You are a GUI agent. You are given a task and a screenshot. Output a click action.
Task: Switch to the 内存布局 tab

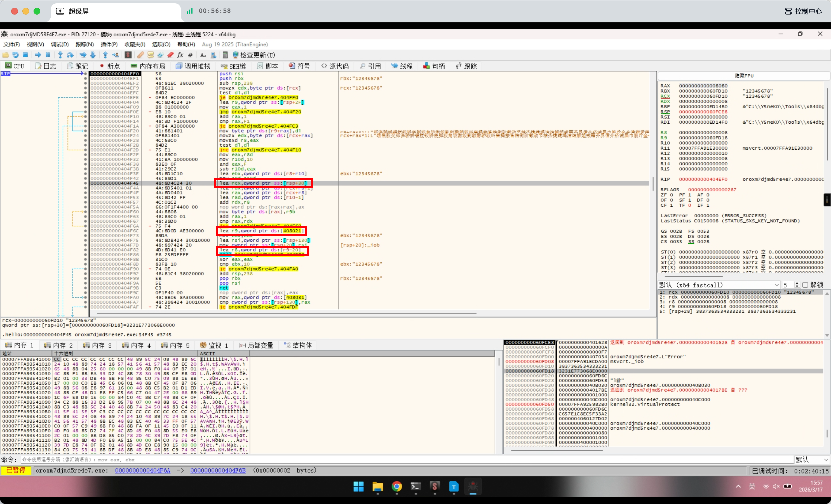coord(148,66)
